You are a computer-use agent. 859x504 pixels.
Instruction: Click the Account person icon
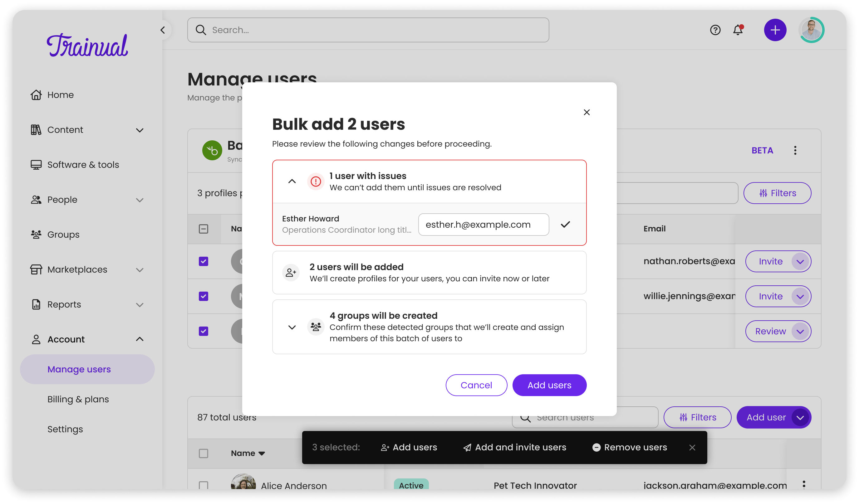coord(36,339)
